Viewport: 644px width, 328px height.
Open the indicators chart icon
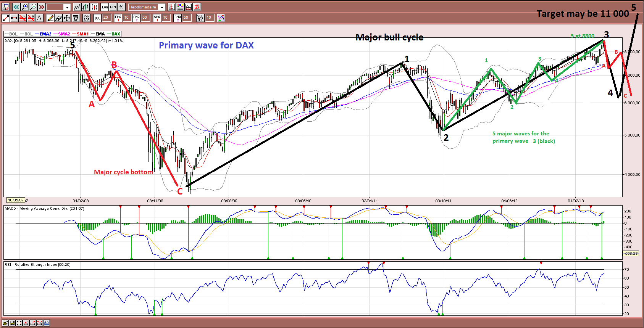coord(171,7)
